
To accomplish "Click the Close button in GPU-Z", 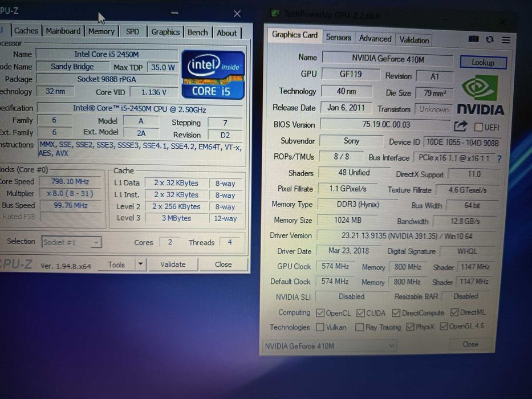I will click(470, 344).
